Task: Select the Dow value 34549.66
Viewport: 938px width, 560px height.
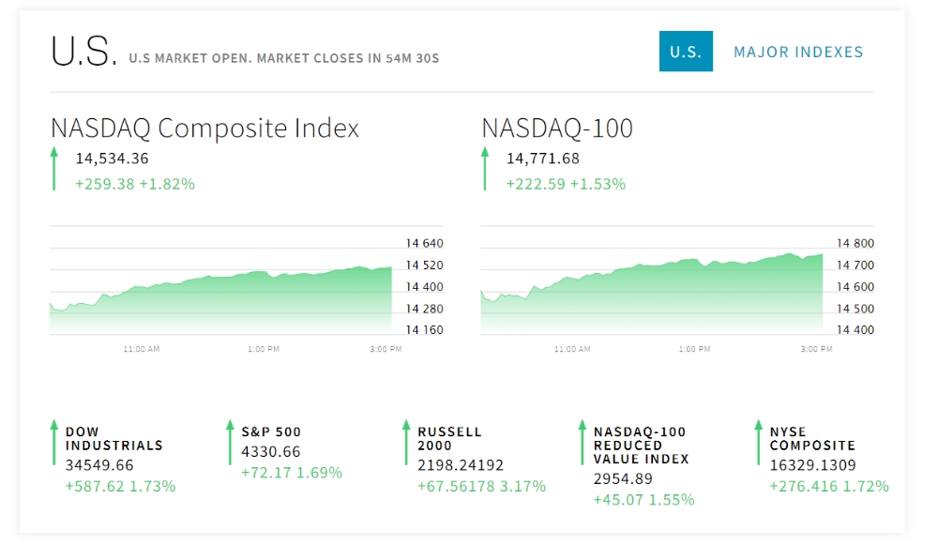Action: [x=100, y=465]
